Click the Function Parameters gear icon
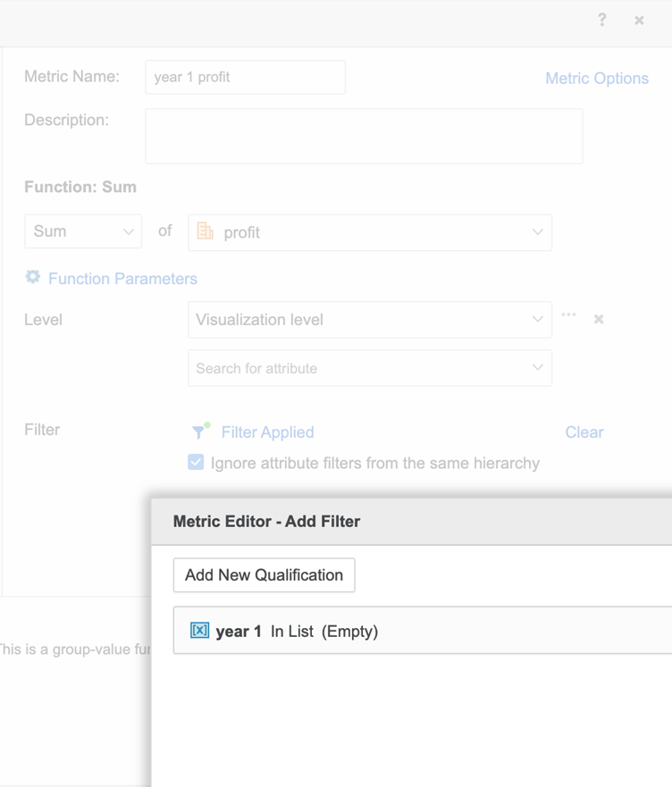672x787 pixels. pos(33,278)
